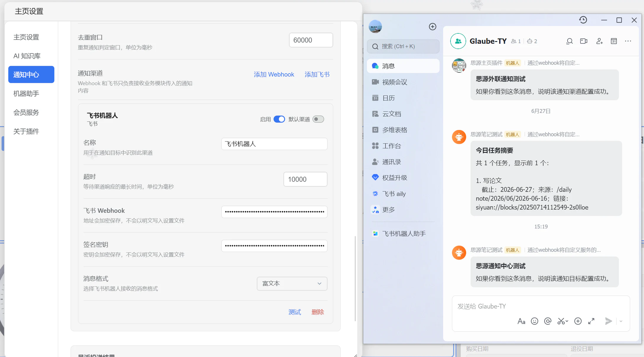Open the Feishu history clock icon
Image resolution: width=644 pixels, height=357 pixels.
pos(583,20)
